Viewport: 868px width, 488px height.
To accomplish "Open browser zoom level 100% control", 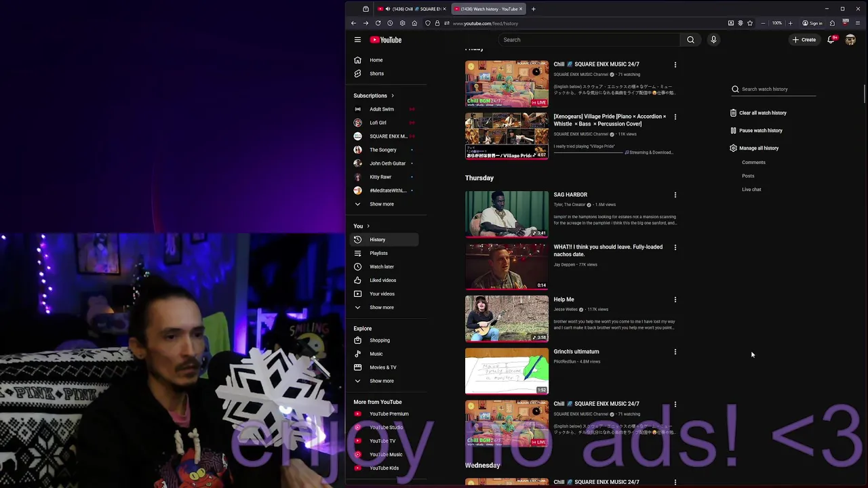I will (776, 23).
